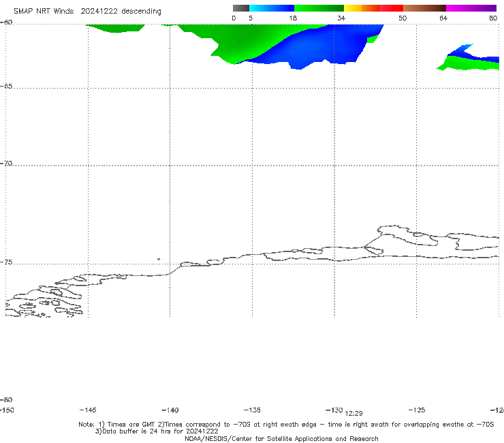Click the word "descending" in the title
504x443 pixels.
coord(142,12)
